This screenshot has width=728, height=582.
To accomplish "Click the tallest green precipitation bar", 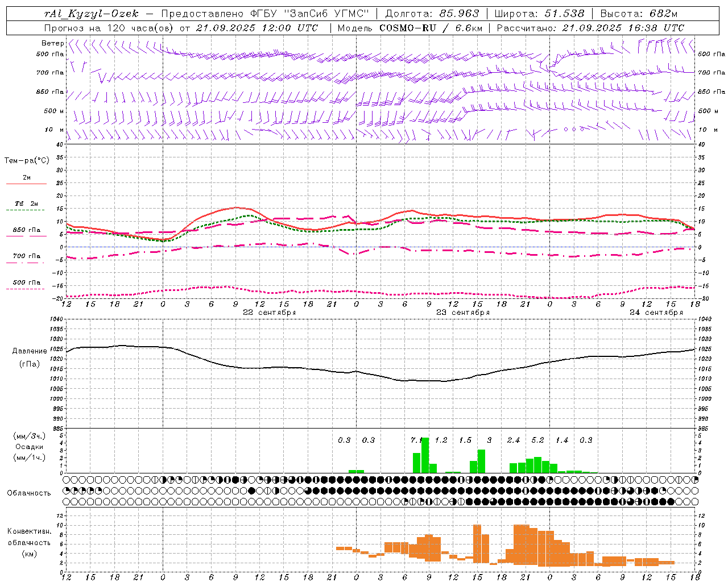I will pyautogui.click(x=425, y=455).
